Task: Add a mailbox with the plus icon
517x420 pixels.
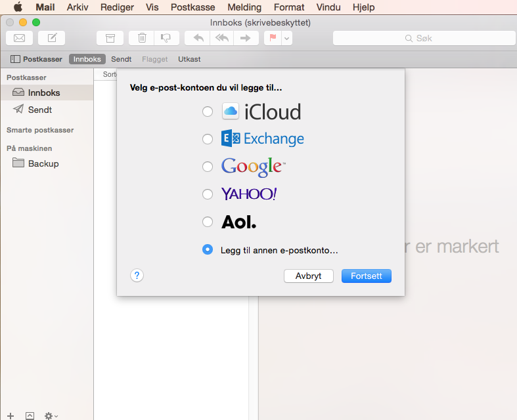Action: click(11, 415)
